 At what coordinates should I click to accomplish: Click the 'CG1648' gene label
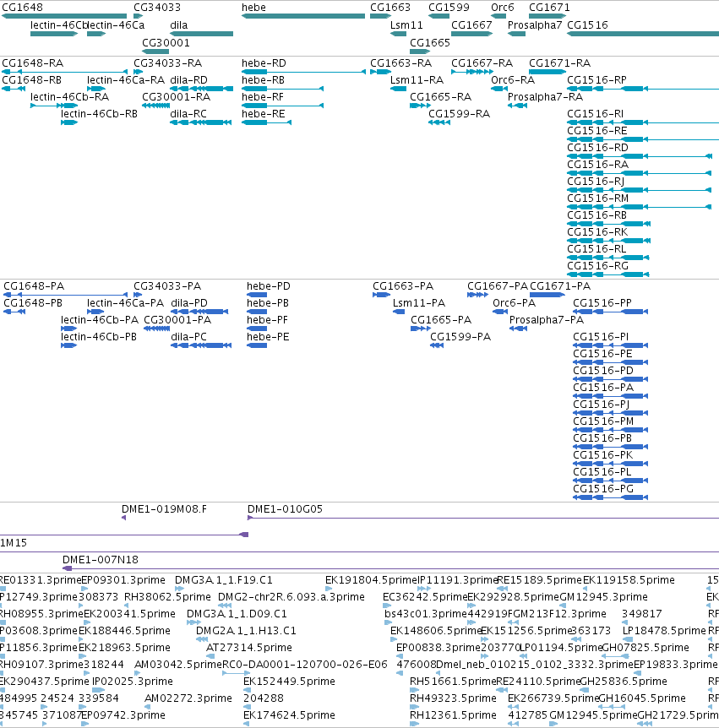[22, 8]
